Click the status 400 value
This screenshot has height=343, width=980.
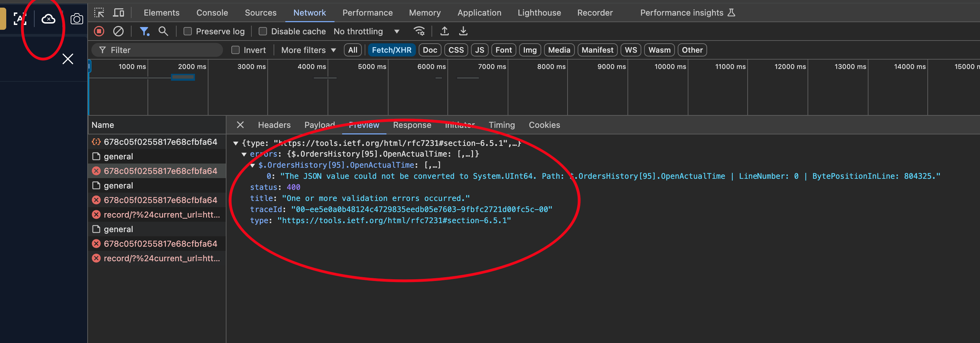tap(293, 187)
